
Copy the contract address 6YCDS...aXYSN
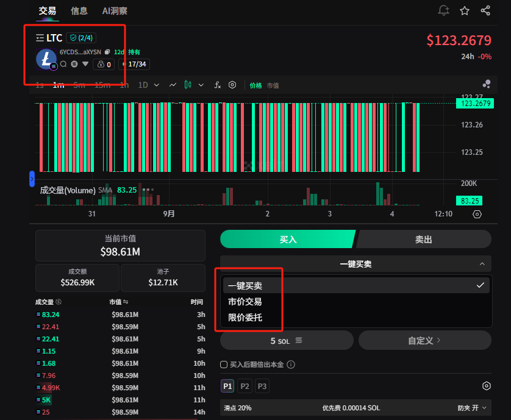pyautogui.click(x=107, y=52)
